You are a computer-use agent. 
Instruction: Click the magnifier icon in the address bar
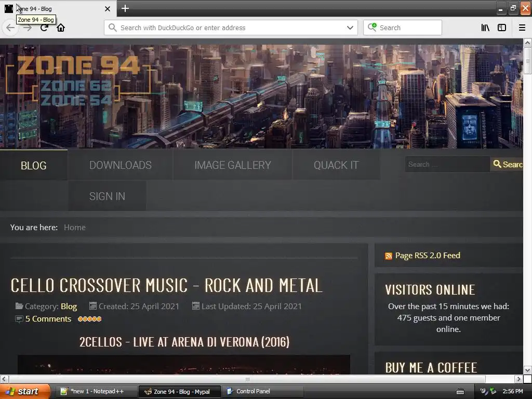coord(113,28)
